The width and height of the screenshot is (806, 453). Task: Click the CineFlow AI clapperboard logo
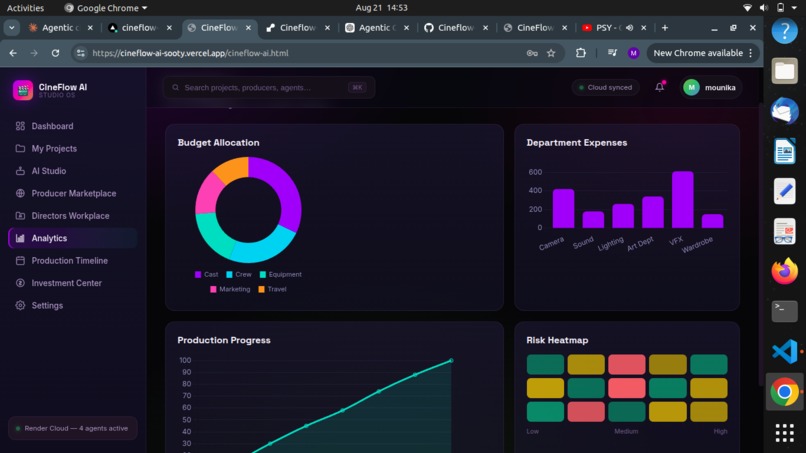(x=23, y=90)
